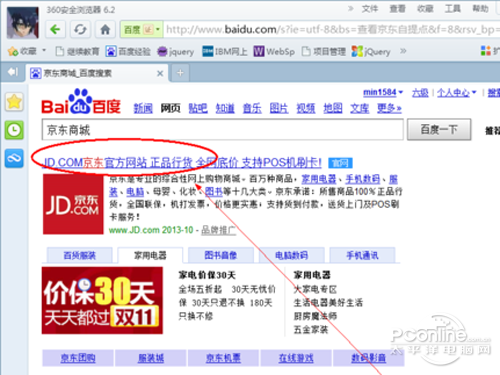Switch to Baidu 贴吧 search

pyautogui.click(x=198, y=108)
